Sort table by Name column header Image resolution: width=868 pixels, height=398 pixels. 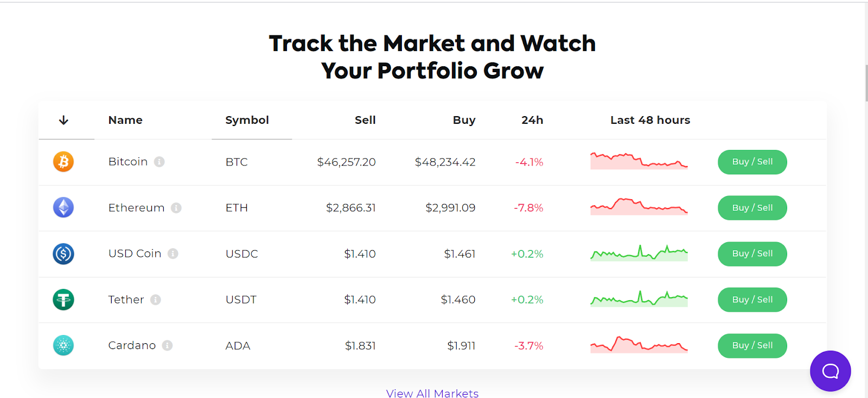[125, 120]
